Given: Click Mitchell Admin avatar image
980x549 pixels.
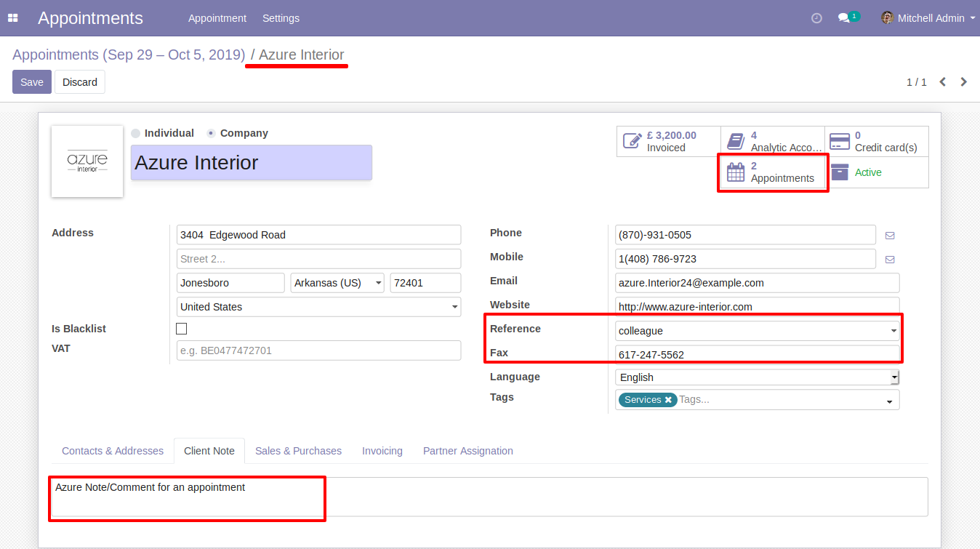Looking at the screenshot, I should (887, 18).
